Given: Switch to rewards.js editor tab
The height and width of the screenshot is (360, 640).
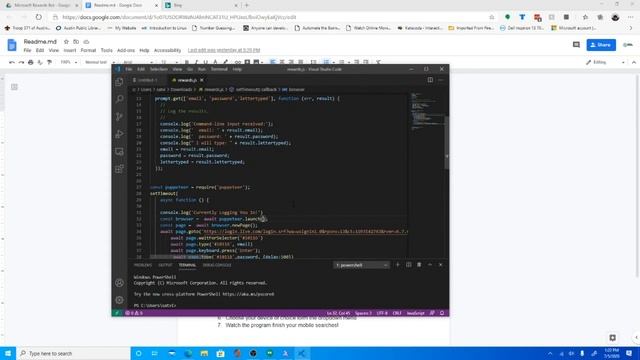Looking at the screenshot, I should point(187,80).
